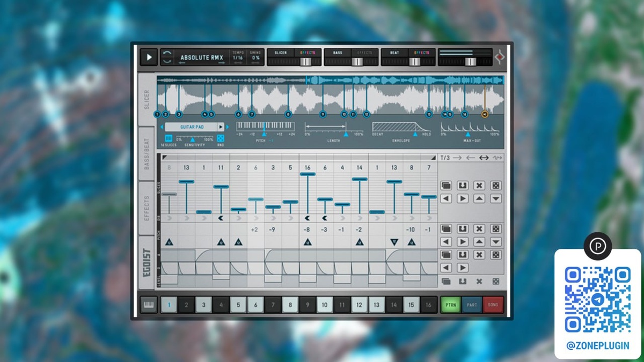This screenshot has width=644, height=362.
Task: Click the 16 Slices grid icon
Action: [169, 138]
